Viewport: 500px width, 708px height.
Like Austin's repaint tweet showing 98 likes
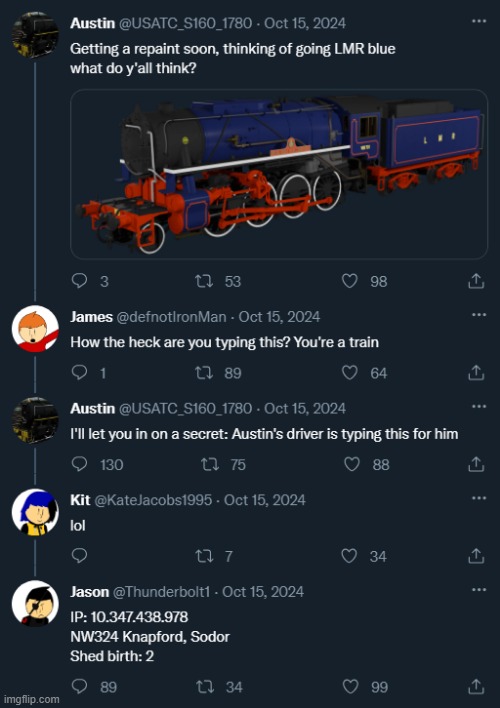point(350,281)
